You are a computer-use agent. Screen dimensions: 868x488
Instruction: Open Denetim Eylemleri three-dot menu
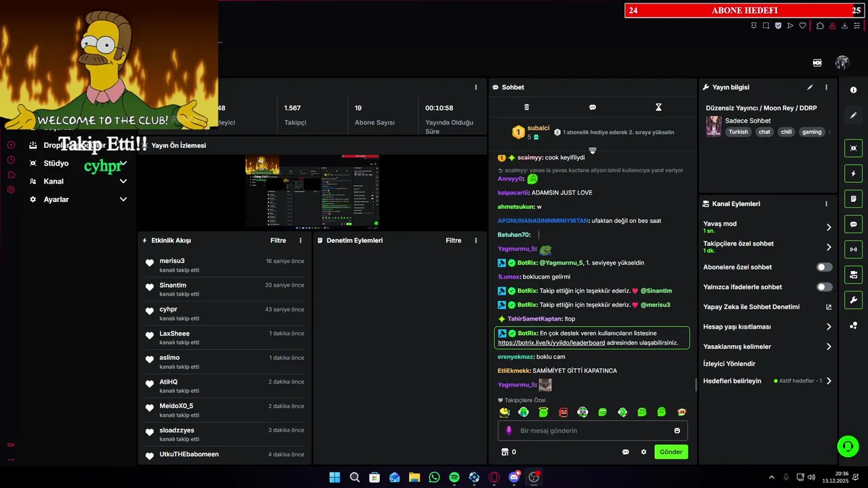tap(475, 241)
